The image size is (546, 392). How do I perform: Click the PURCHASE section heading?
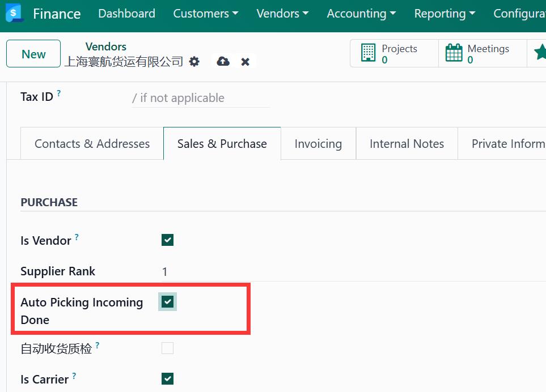pyautogui.click(x=49, y=202)
